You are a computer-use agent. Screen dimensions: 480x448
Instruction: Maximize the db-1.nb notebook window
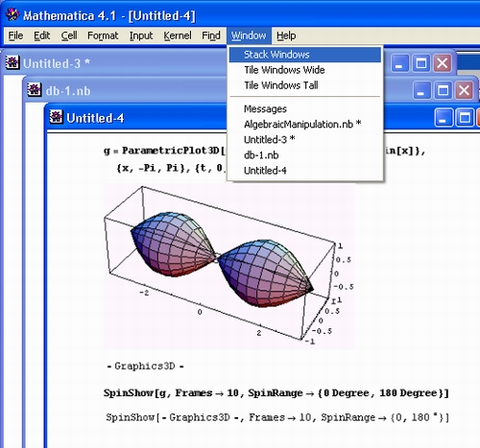pyautogui.click(x=443, y=90)
